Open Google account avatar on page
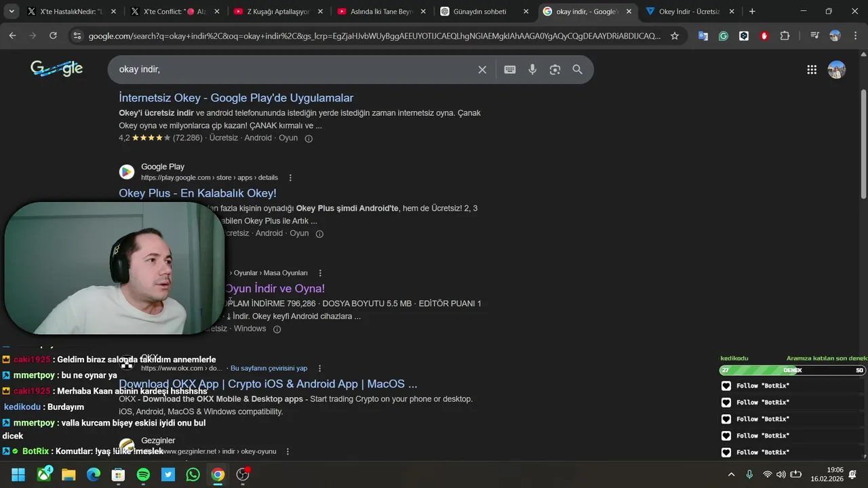868x488 pixels. (837, 69)
